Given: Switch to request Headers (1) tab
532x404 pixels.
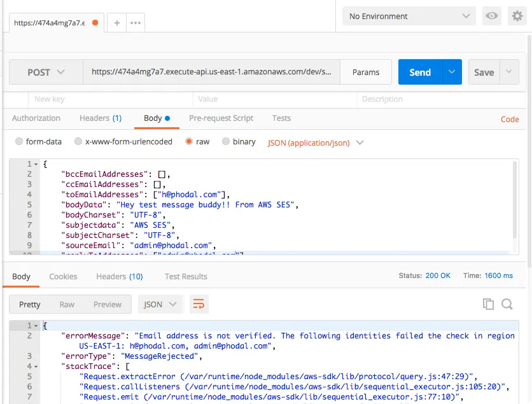Looking at the screenshot, I should tap(101, 118).
